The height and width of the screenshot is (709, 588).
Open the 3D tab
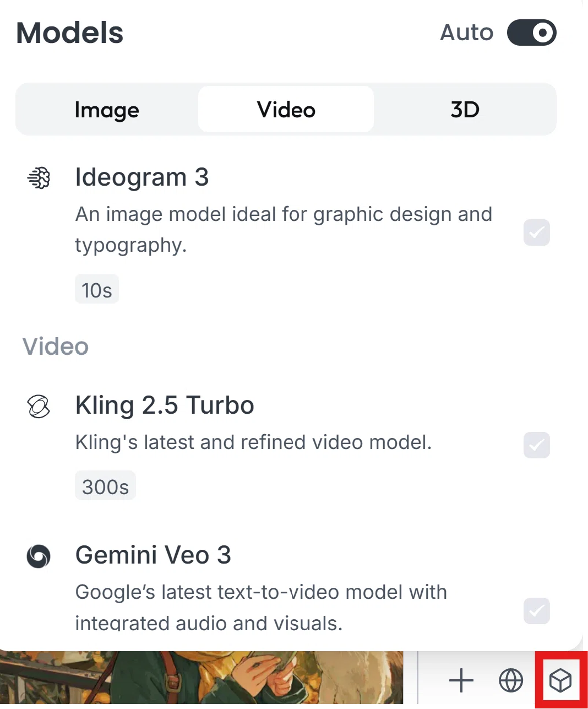coord(465,110)
